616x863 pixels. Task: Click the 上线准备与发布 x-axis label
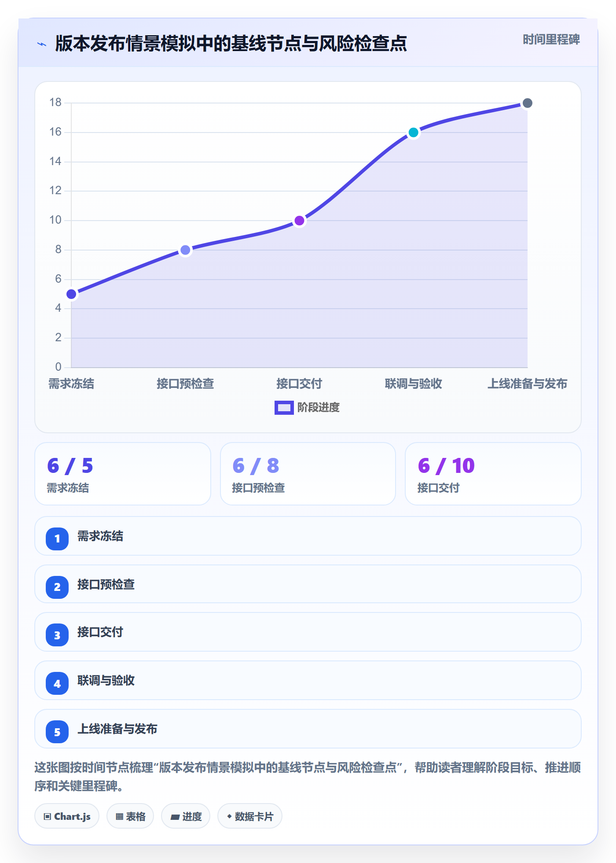pos(527,384)
